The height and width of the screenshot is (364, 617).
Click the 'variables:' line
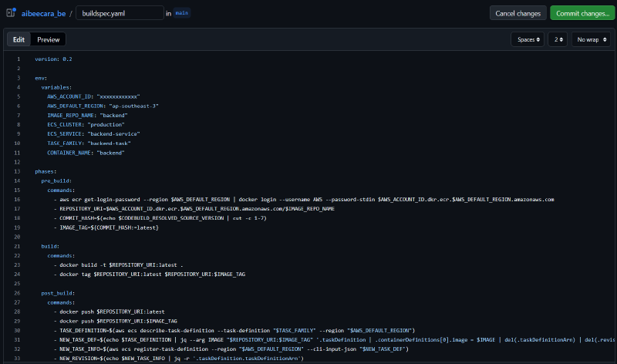(56, 87)
